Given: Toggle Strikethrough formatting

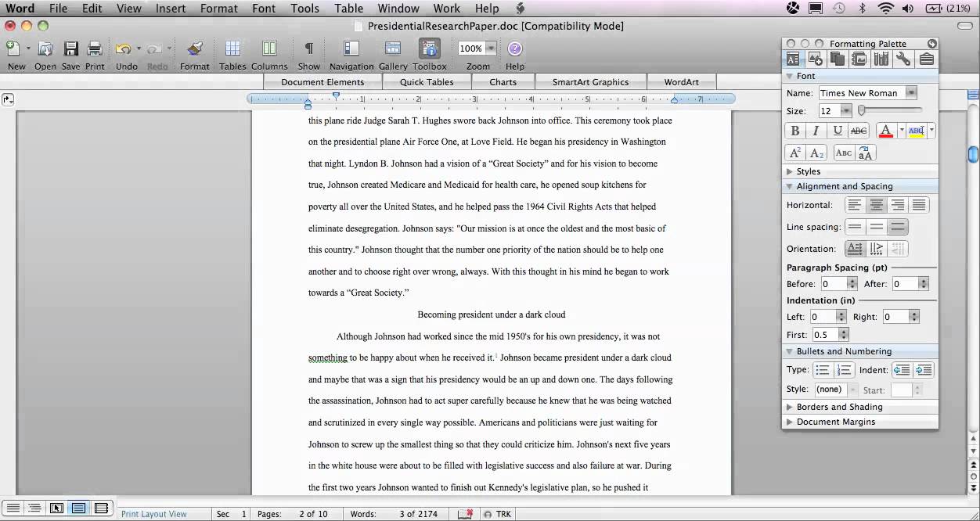Looking at the screenshot, I should [x=859, y=131].
